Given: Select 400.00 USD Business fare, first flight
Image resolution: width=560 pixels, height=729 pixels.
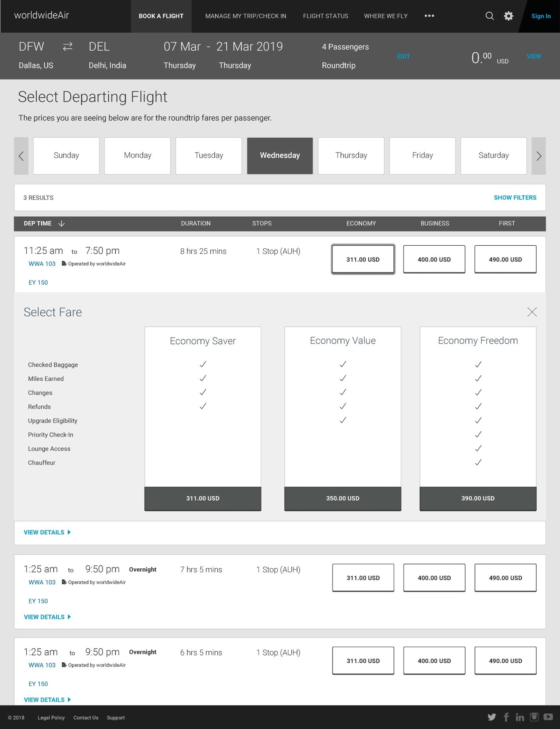Looking at the screenshot, I should pos(434,259).
